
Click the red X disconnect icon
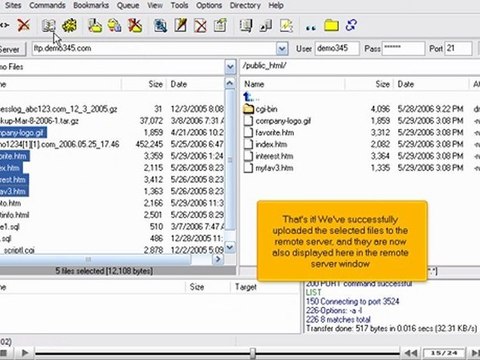click(x=24, y=25)
